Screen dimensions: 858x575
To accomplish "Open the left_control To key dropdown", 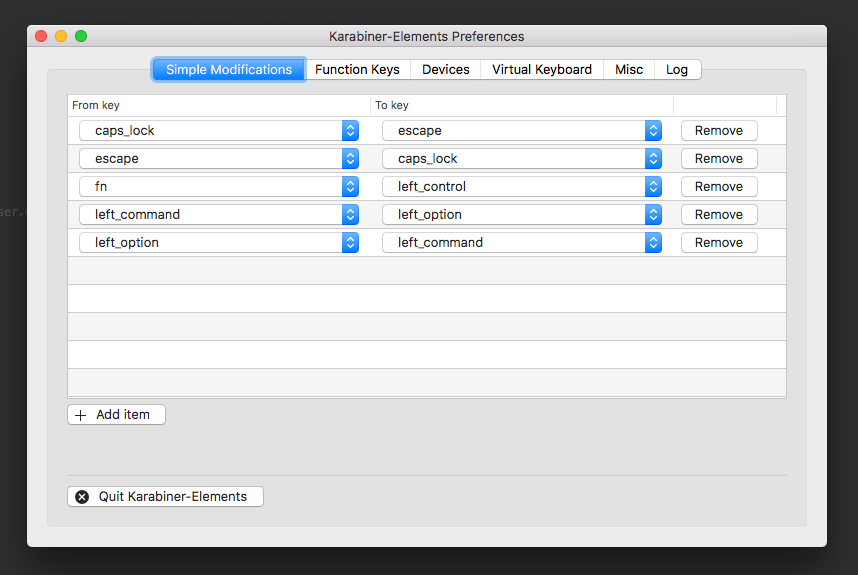I will 522,187.
